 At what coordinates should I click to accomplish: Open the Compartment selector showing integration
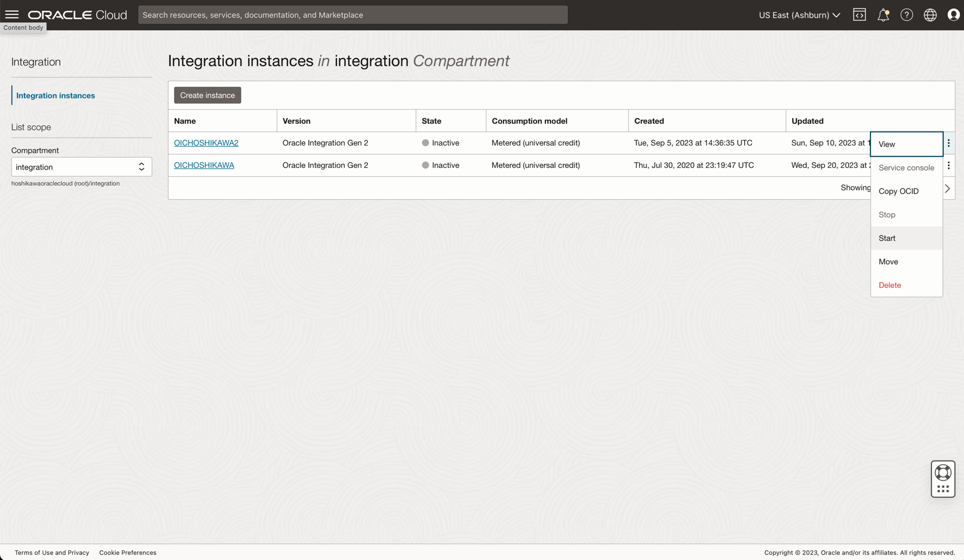[81, 166]
